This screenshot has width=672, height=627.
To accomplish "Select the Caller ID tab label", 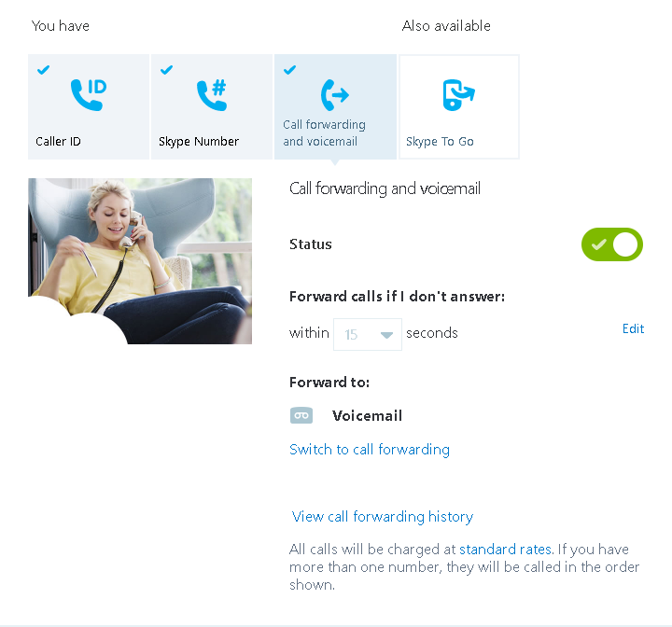I will pyautogui.click(x=58, y=142).
